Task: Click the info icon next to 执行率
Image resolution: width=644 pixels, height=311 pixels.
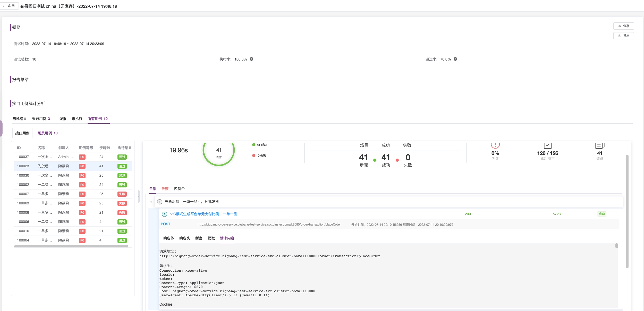Action: pyautogui.click(x=251, y=59)
